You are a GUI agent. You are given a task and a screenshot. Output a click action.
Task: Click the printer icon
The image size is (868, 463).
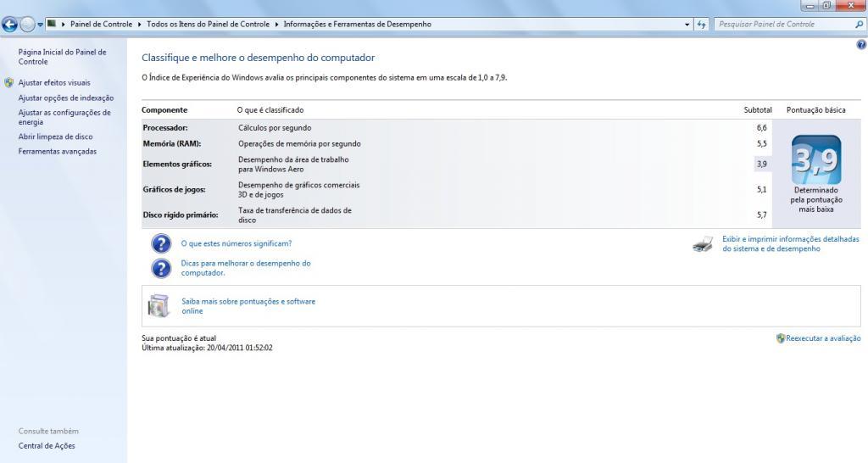click(703, 243)
